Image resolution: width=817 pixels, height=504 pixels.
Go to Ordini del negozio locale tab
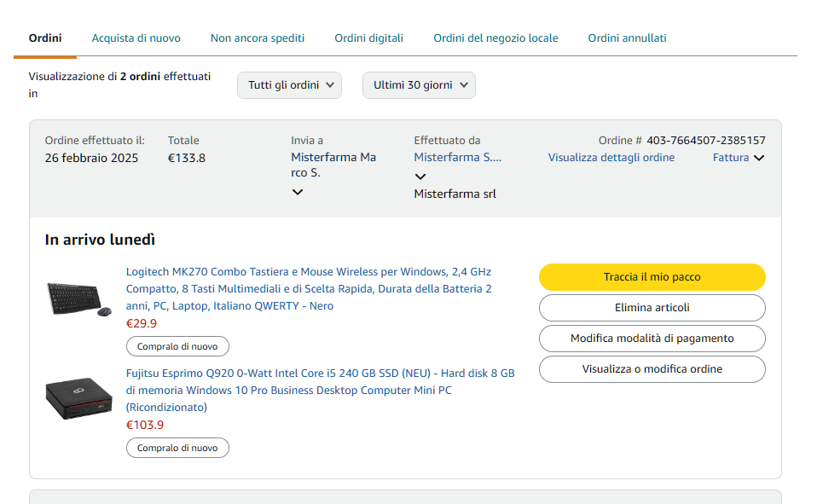coord(495,38)
